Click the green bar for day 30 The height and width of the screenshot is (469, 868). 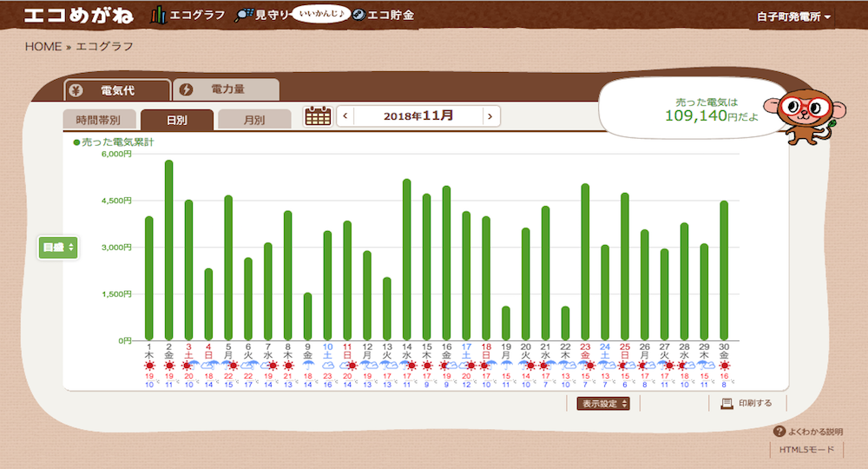[724, 270]
